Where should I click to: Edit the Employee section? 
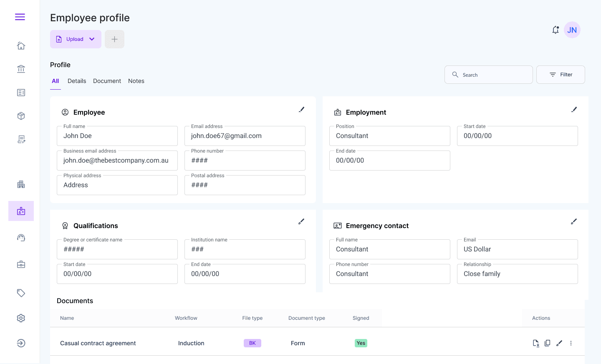click(302, 110)
